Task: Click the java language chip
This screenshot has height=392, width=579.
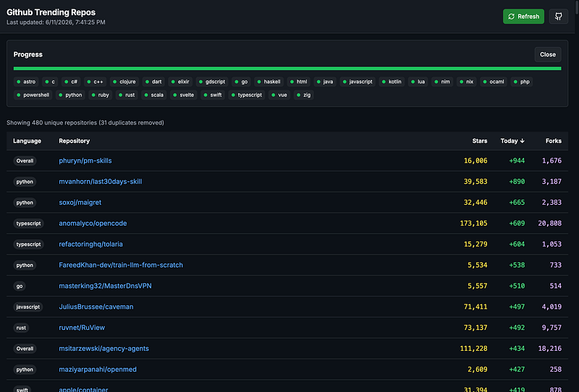Action: tap(324, 82)
